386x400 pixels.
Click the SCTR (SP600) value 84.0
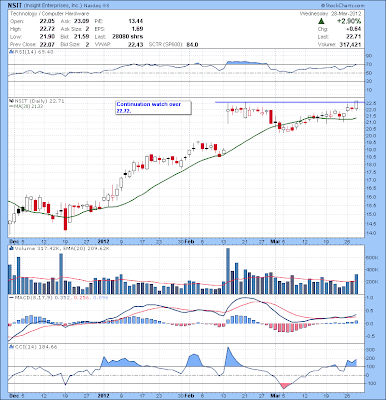click(192, 44)
